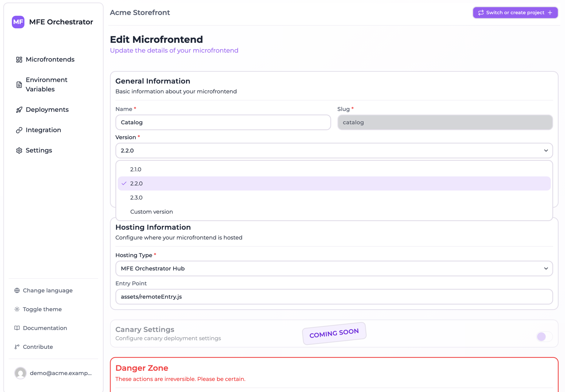
Task: Go to Deployments in the sidebar
Action: point(53,110)
